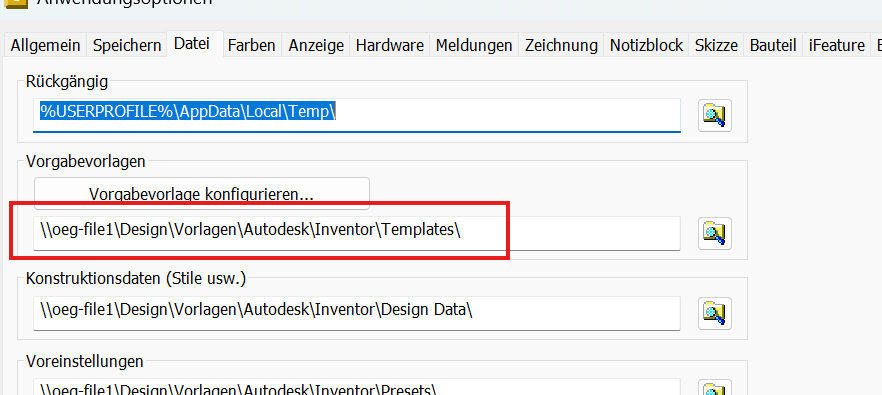Select the Zeichnung tab
882x395 pixels.
pos(561,45)
